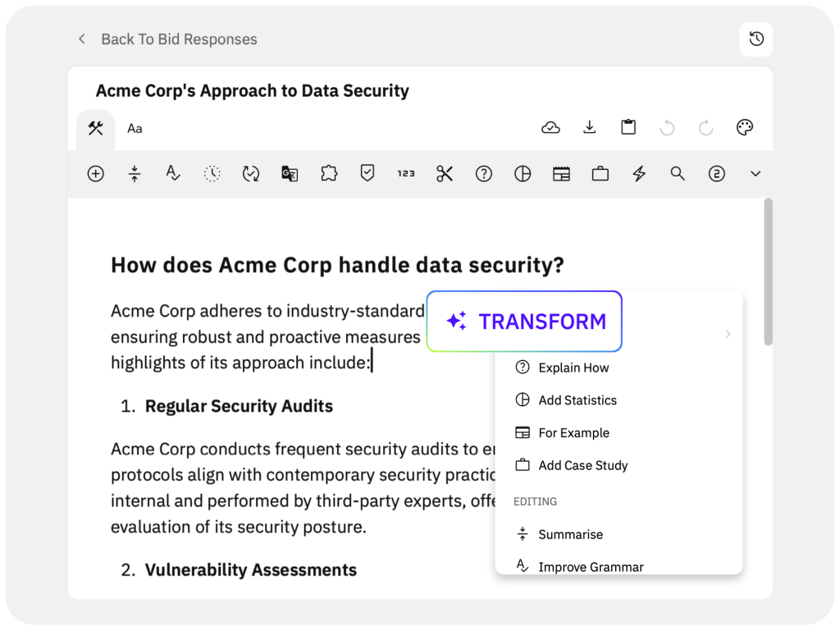Switch to the Aa text formatting tab
Viewport: 840px width, 630px height.
135,129
